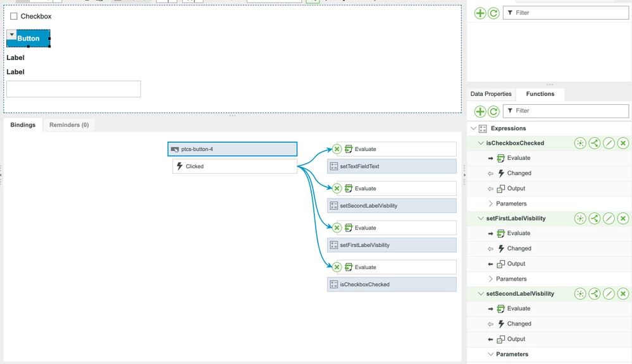Select Changed row under setFirstLabelVisbility

pos(549,248)
